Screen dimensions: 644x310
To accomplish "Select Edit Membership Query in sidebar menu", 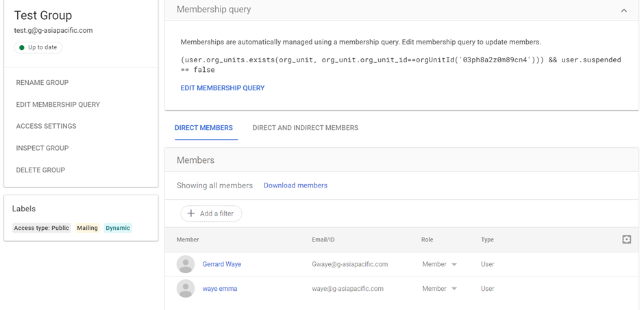I will (x=58, y=105).
